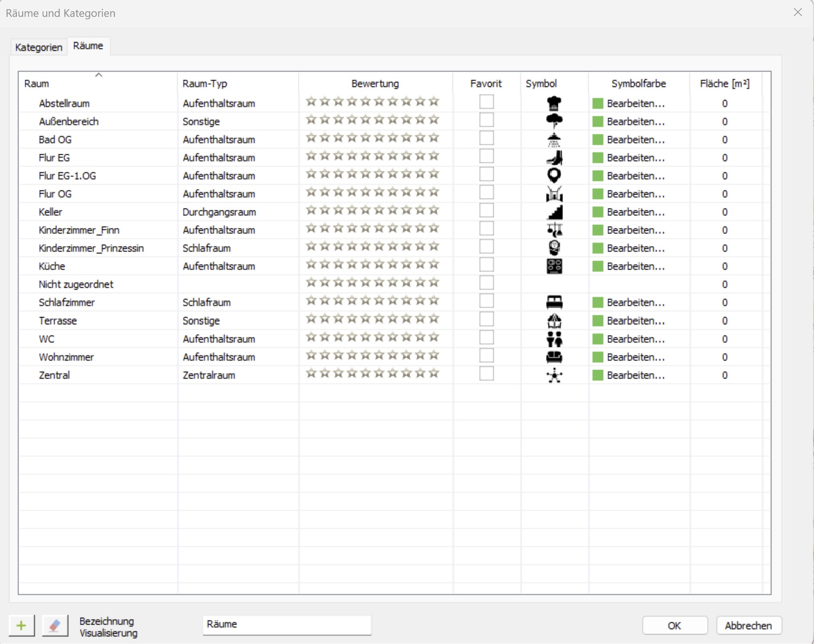Click the bed symbol for Schlafzimmer
The height and width of the screenshot is (644, 814).
tap(554, 302)
